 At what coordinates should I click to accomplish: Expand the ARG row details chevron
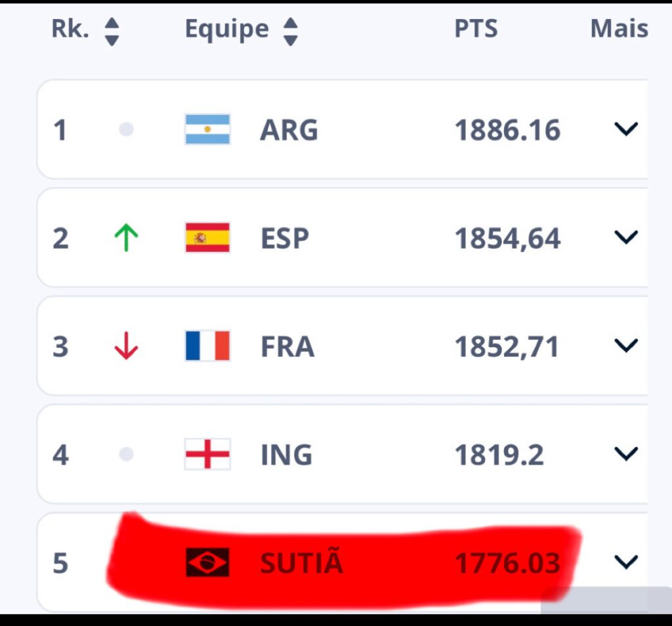pos(626,129)
